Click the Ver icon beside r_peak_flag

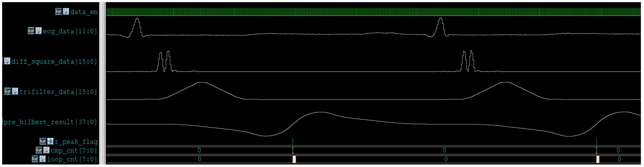pyautogui.click(x=43, y=142)
